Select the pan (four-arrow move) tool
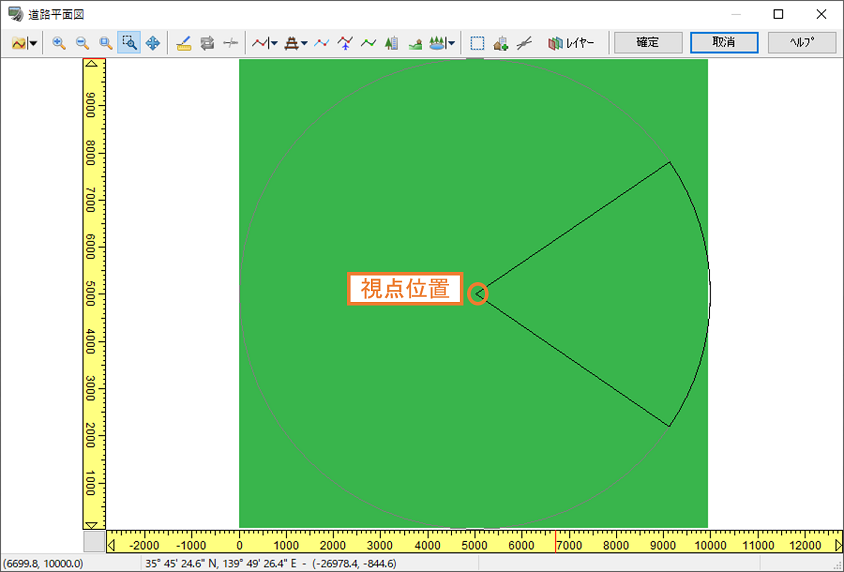Image resolution: width=844 pixels, height=572 pixels. pyautogui.click(x=153, y=43)
